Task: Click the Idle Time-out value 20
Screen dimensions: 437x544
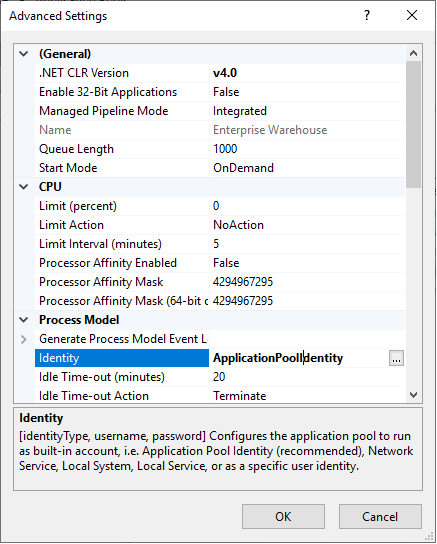Action: [307, 377]
